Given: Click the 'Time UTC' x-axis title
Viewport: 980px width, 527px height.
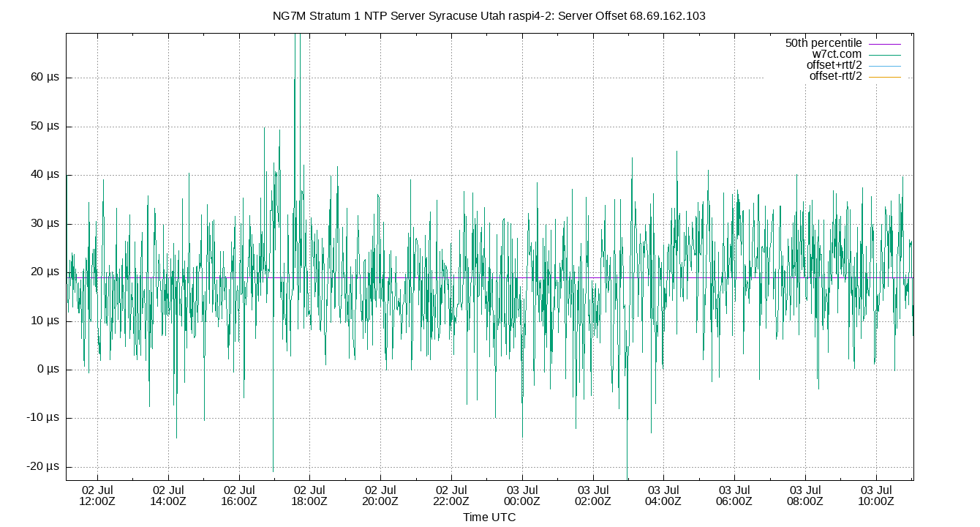Looking at the screenshot, I should (489, 517).
